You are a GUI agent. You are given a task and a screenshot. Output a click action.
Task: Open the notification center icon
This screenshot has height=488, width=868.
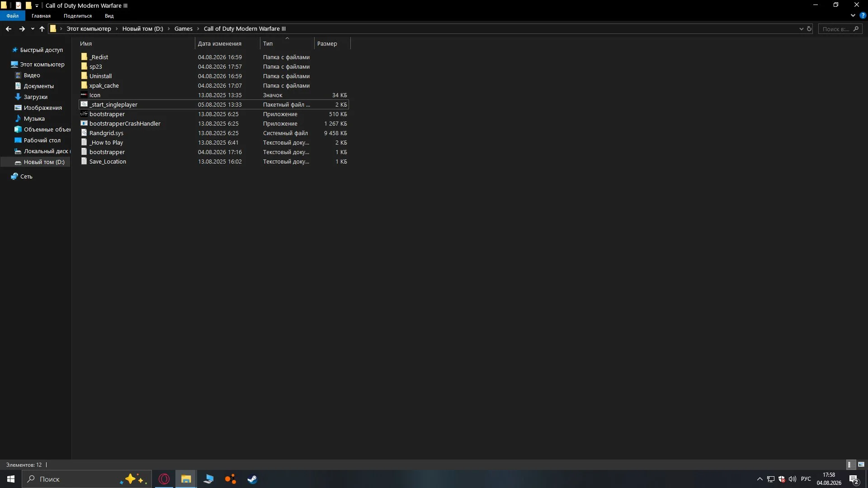854,479
